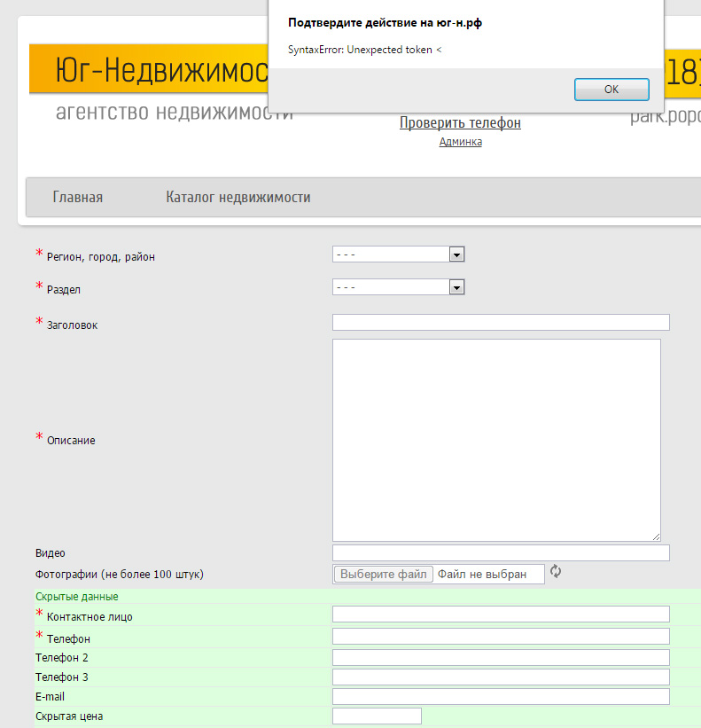Go to Каталог недвижимости menu item
This screenshot has height=728, width=701.
point(238,197)
